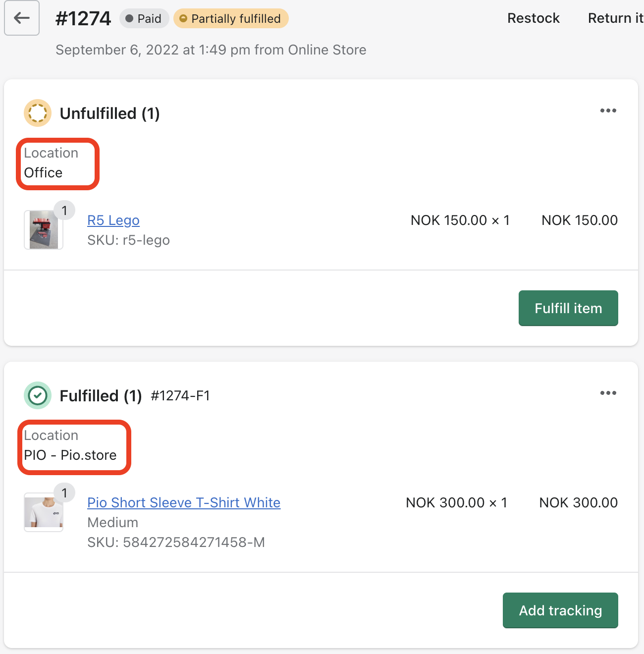Open the R5 Lego product link
Viewport: 644px width, 654px height.
click(x=113, y=220)
